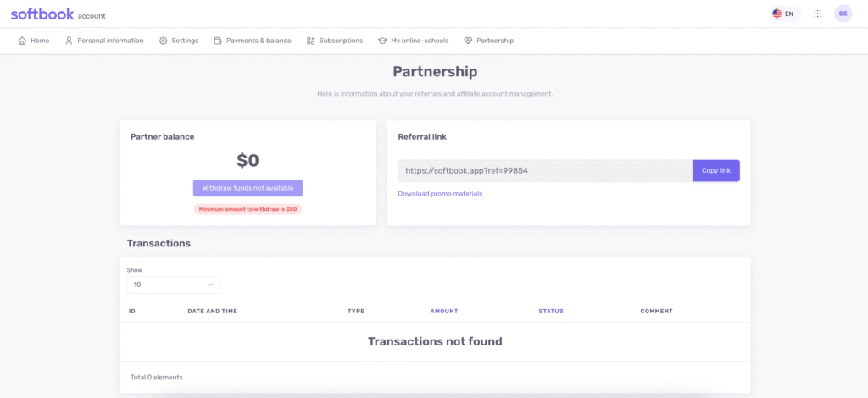The width and height of the screenshot is (868, 398).
Task: Open Download promo materials link
Action: click(440, 194)
